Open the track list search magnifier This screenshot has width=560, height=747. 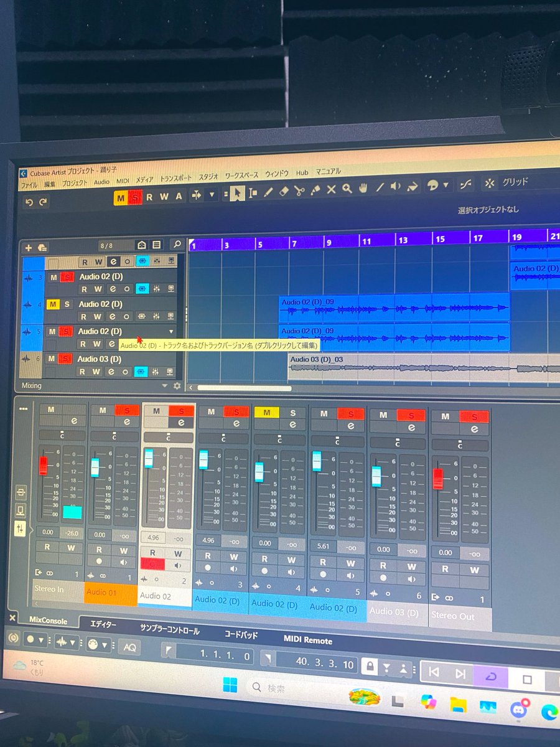click(x=177, y=245)
